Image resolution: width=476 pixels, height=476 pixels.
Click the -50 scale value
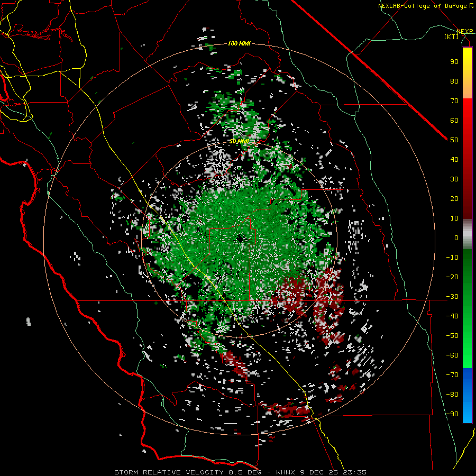click(452, 335)
